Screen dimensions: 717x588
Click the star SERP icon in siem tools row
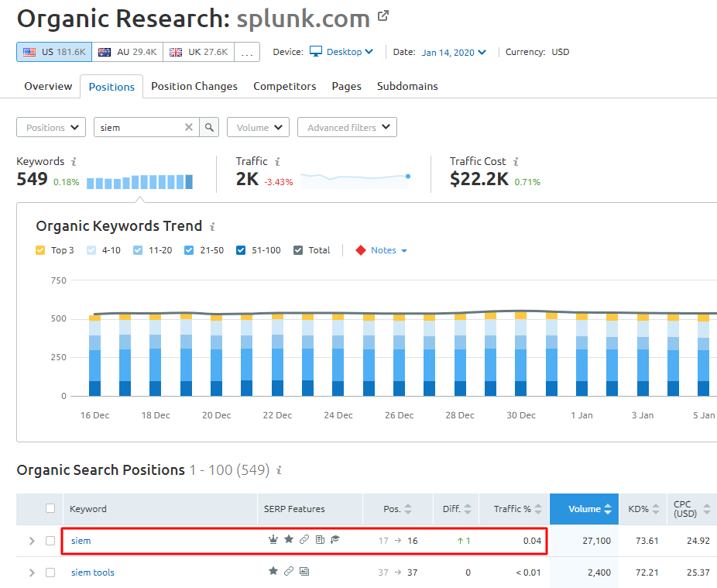(273, 571)
